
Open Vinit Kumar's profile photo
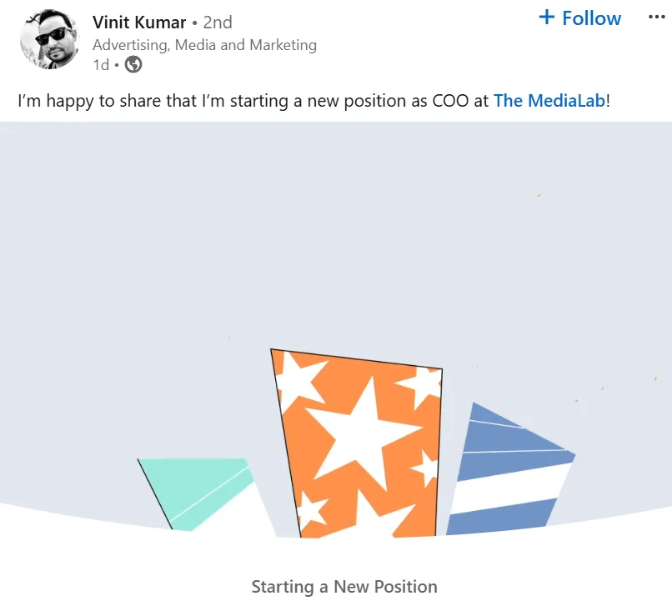[49, 39]
